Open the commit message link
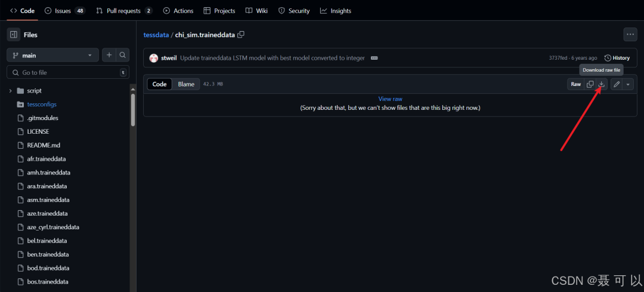Screen dimensions: 644x292 click(x=273, y=58)
